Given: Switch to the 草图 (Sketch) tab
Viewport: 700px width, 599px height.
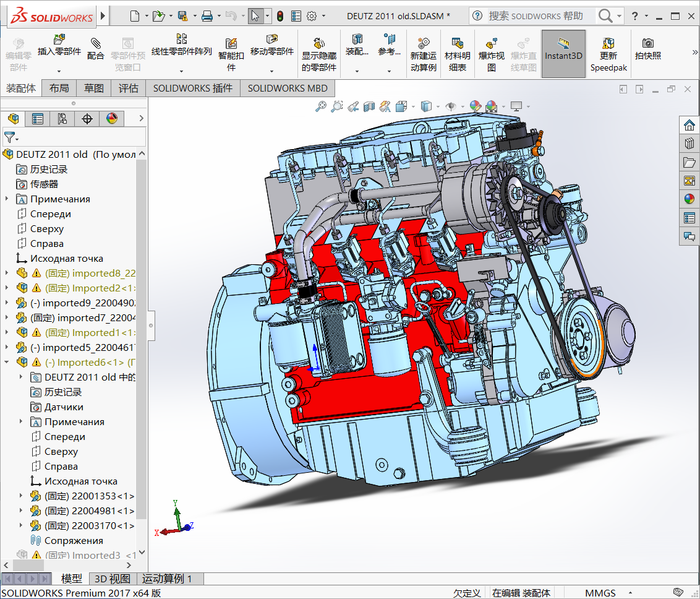Looking at the screenshot, I should coord(94,88).
